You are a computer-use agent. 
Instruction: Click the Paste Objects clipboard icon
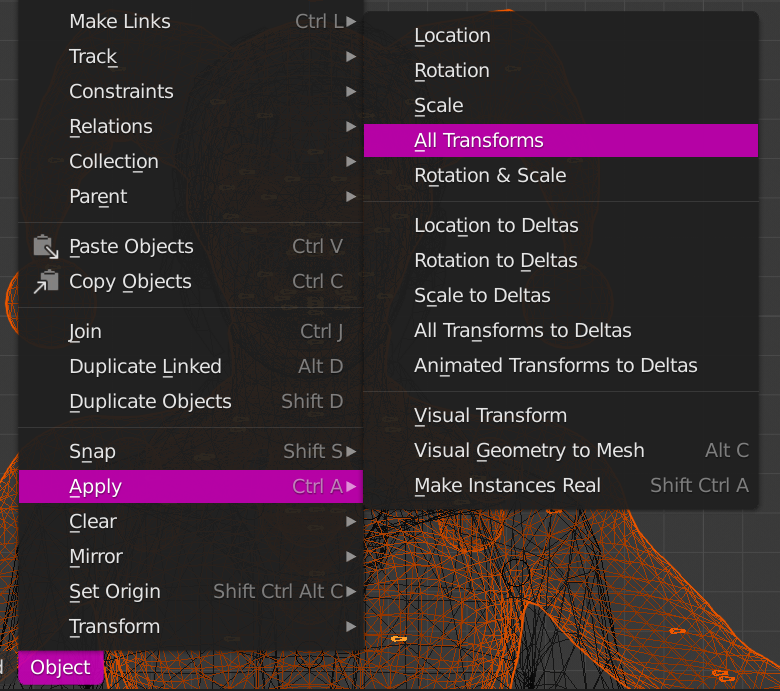[46, 246]
